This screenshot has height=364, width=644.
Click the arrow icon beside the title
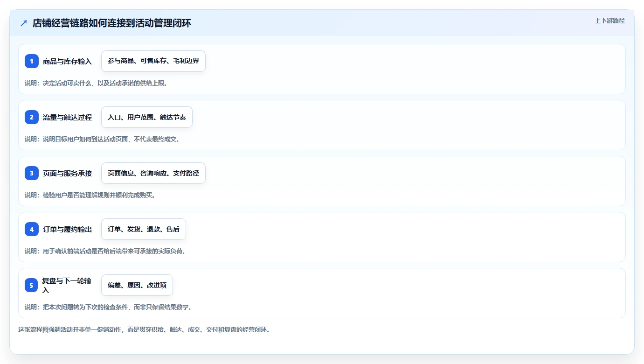pos(23,23)
